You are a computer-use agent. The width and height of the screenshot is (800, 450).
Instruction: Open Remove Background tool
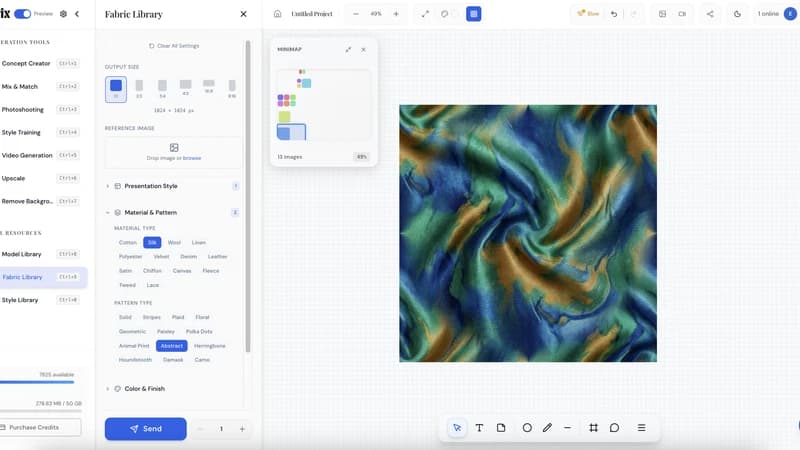pos(40,201)
